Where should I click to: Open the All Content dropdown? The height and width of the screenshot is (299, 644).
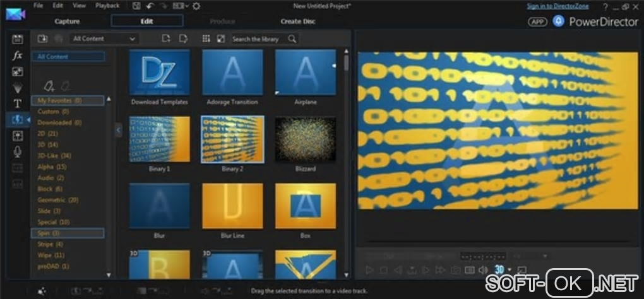point(104,38)
